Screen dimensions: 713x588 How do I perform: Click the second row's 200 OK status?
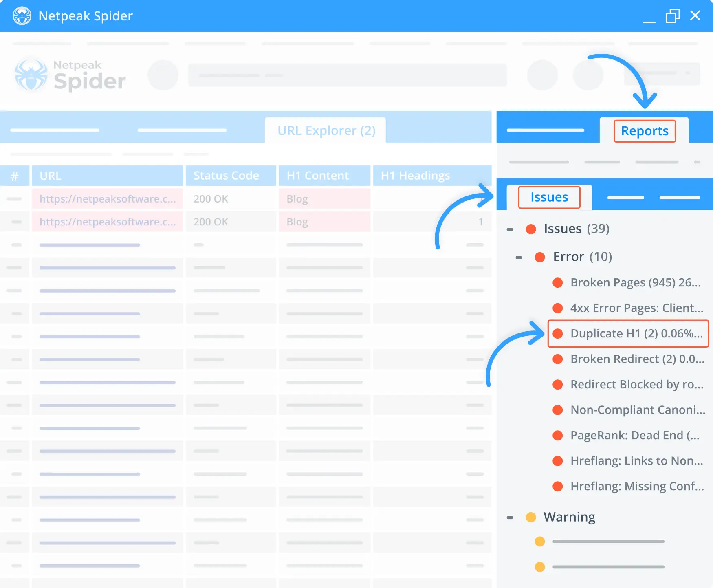coord(211,222)
